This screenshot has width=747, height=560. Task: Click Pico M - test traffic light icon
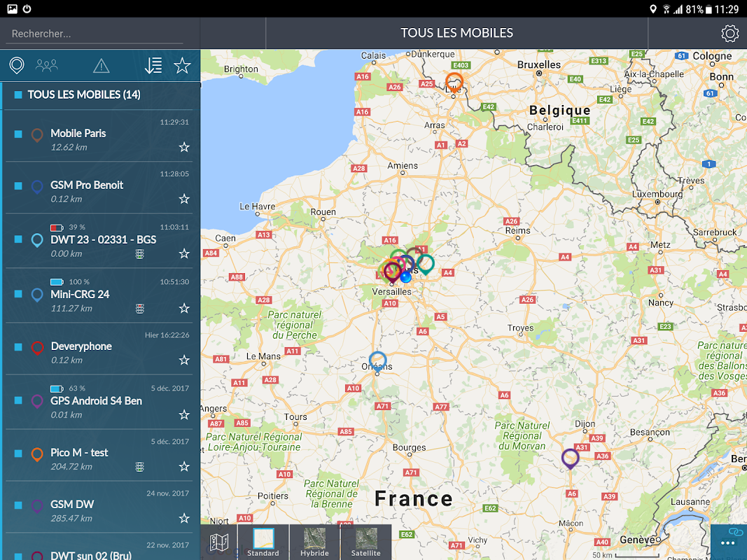(139, 467)
